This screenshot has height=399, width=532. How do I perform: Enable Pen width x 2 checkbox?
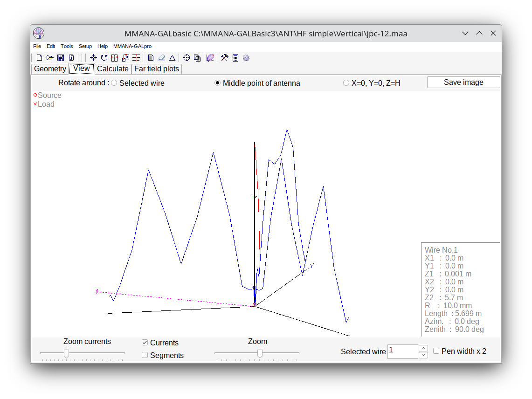click(436, 351)
